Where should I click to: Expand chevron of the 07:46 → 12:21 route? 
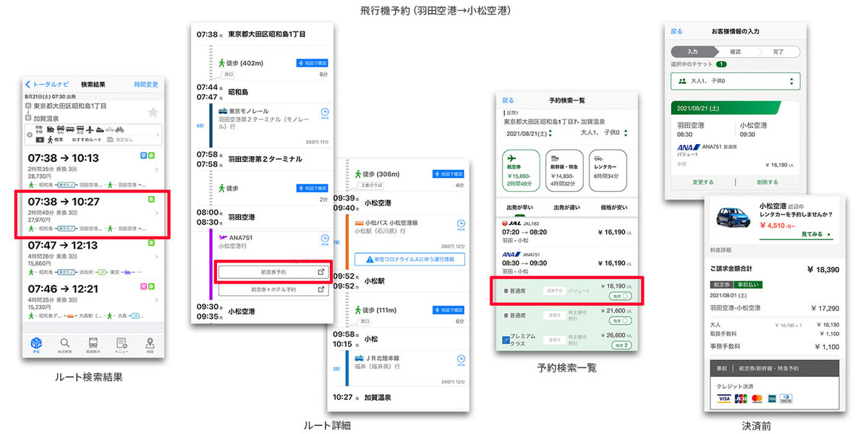158,299
